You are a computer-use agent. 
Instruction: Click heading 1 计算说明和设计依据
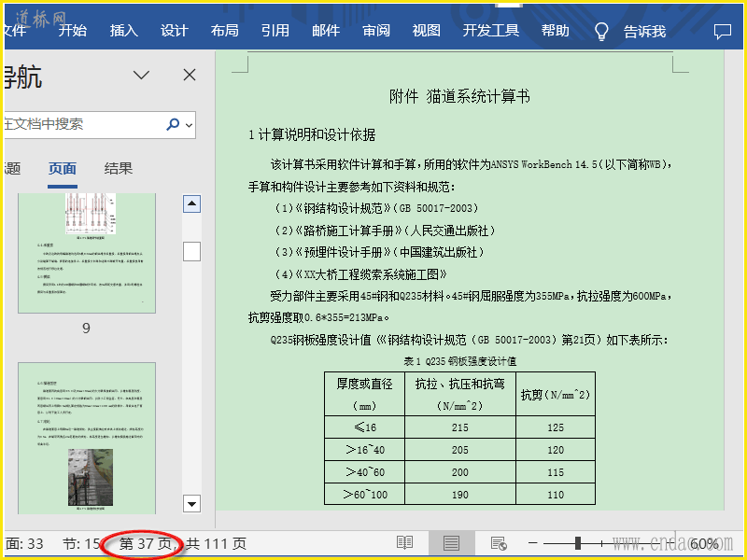point(312,134)
